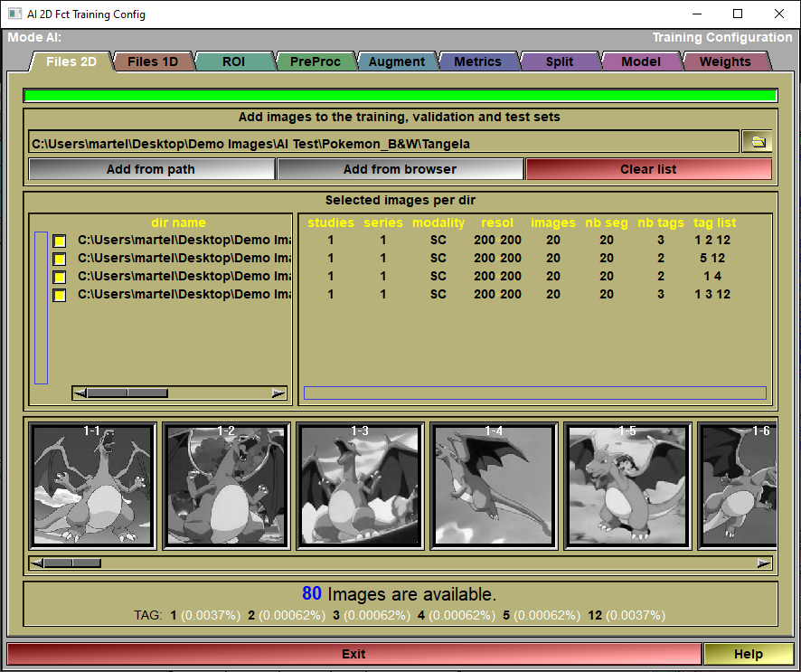The image size is (801, 672).
Task: Click the left arrow of the thumbnail strip scrollbar
Action: pyautogui.click(x=37, y=563)
